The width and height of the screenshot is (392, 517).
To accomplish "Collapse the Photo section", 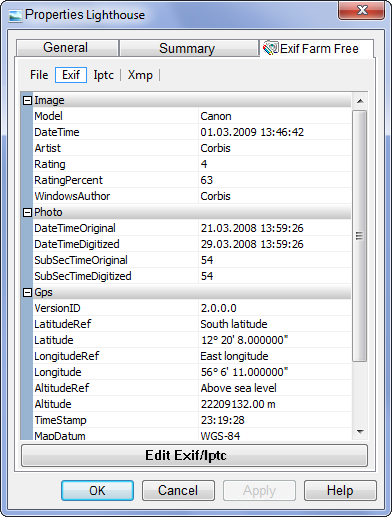I will tap(27, 212).
